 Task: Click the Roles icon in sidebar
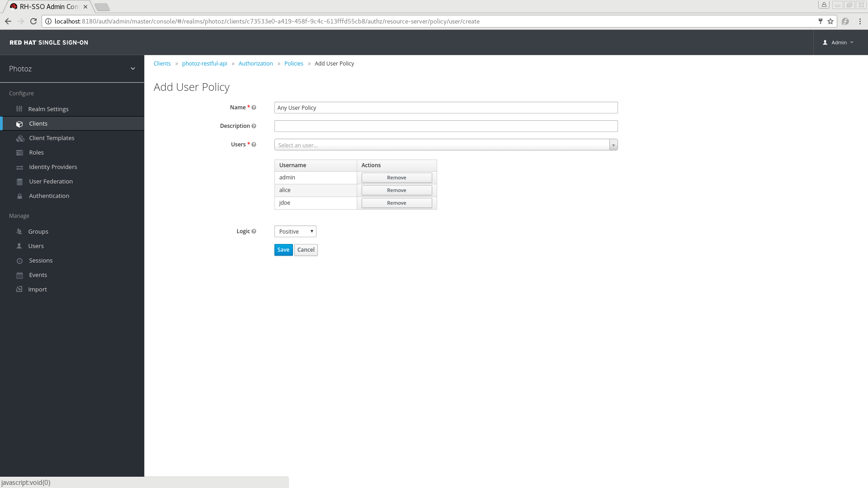pos(19,153)
